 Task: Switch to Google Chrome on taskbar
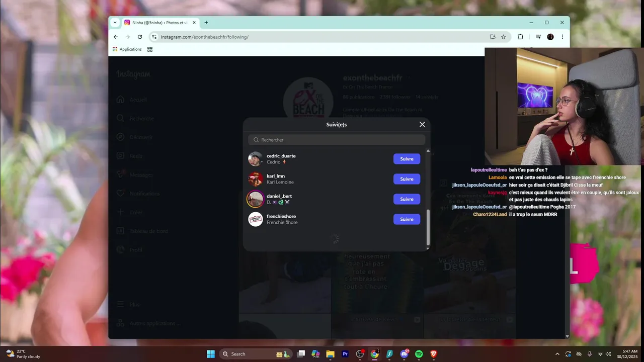point(375,354)
